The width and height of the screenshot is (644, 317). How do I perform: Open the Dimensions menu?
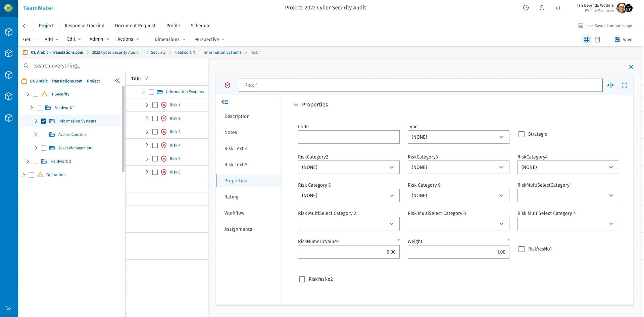click(x=170, y=39)
